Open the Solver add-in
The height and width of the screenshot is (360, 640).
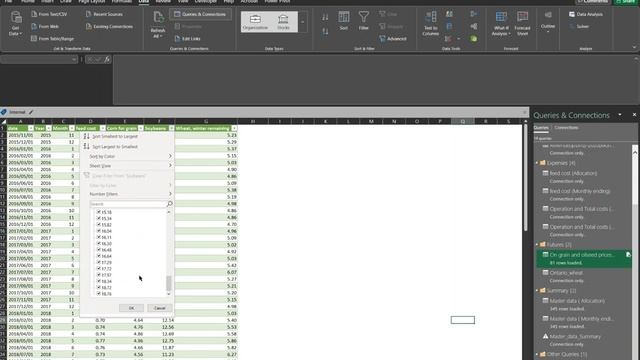pos(579,27)
